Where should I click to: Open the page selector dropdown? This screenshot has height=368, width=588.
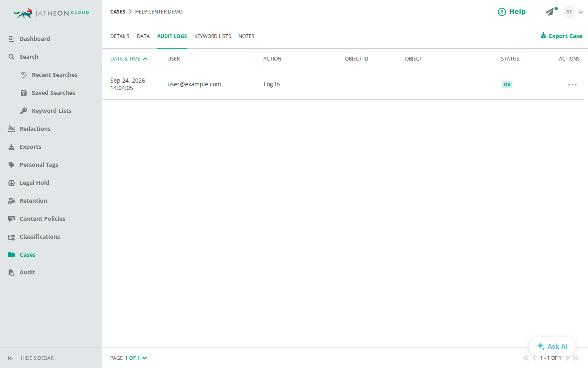pos(136,358)
